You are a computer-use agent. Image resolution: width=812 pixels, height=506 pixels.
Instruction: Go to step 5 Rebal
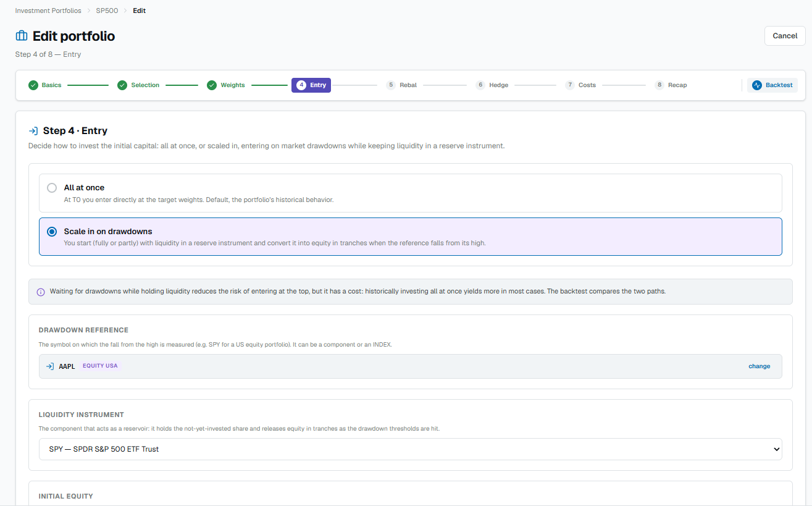(401, 85)
